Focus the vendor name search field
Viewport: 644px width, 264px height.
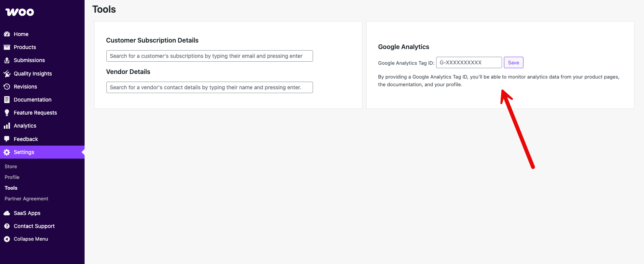(210, 87)
